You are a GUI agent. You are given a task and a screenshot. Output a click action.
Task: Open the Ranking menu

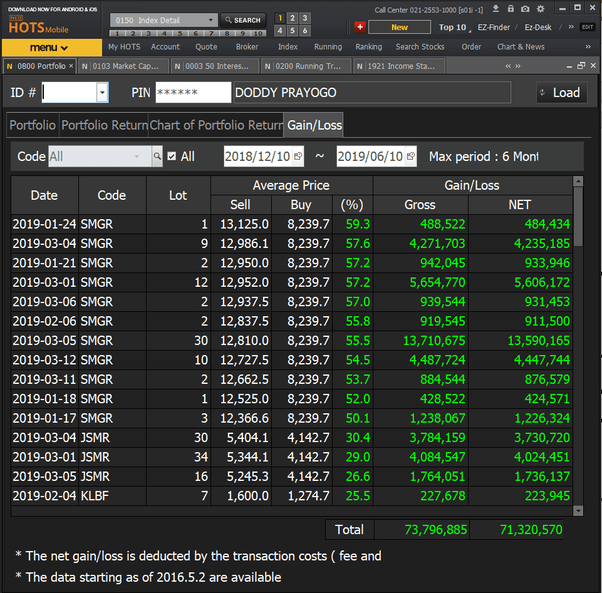[x=369, y=47]
